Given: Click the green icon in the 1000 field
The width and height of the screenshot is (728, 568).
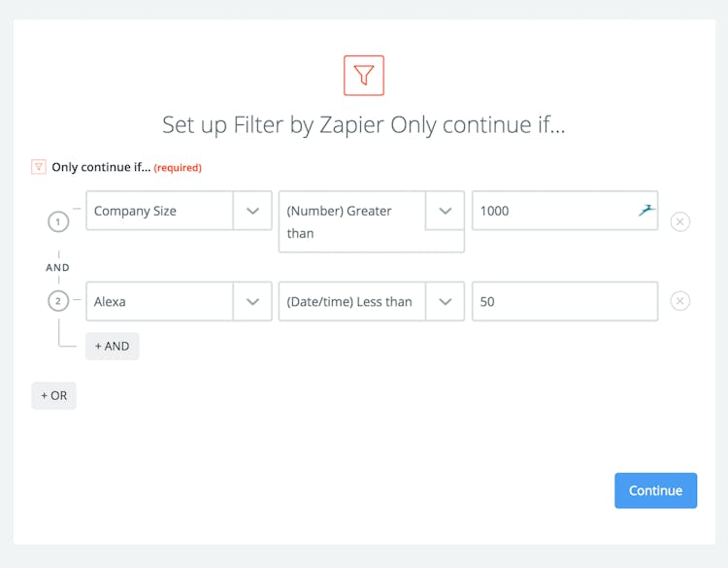Looking at the screenshot, I should click(x=646, y=211).
